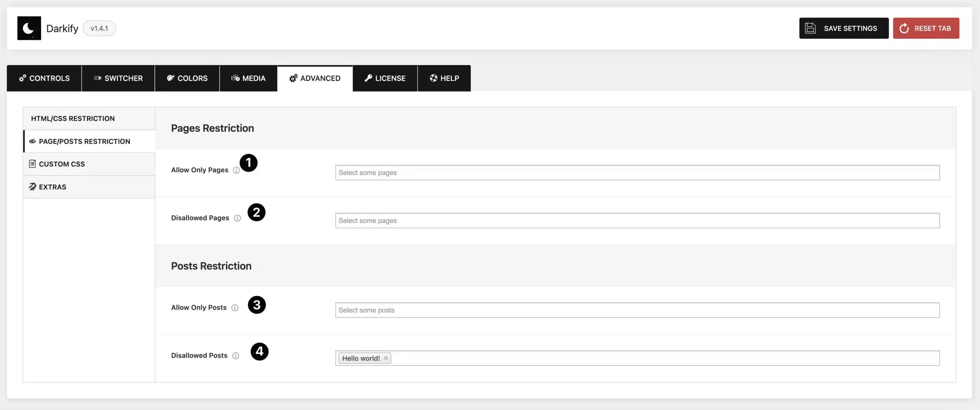Go to the Colors tab
Viewport: 980px width, 410px height.
[x=187, y=78]
